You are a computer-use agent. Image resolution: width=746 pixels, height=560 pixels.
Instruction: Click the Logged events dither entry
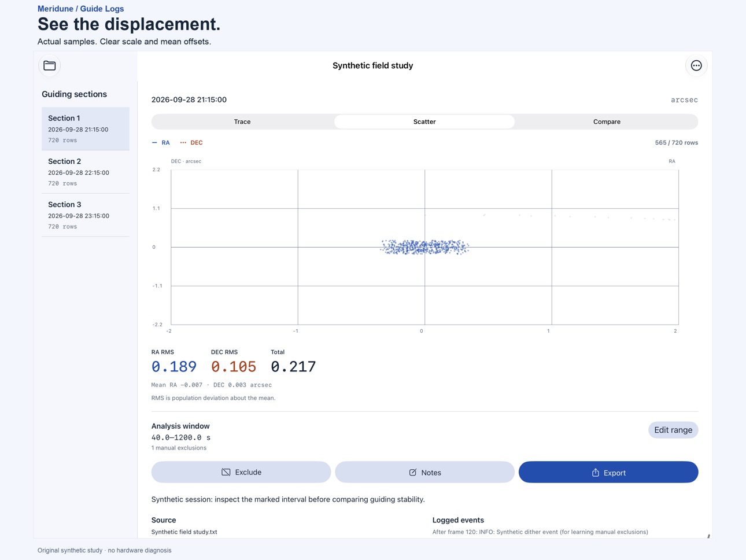[x=540, y=532]
